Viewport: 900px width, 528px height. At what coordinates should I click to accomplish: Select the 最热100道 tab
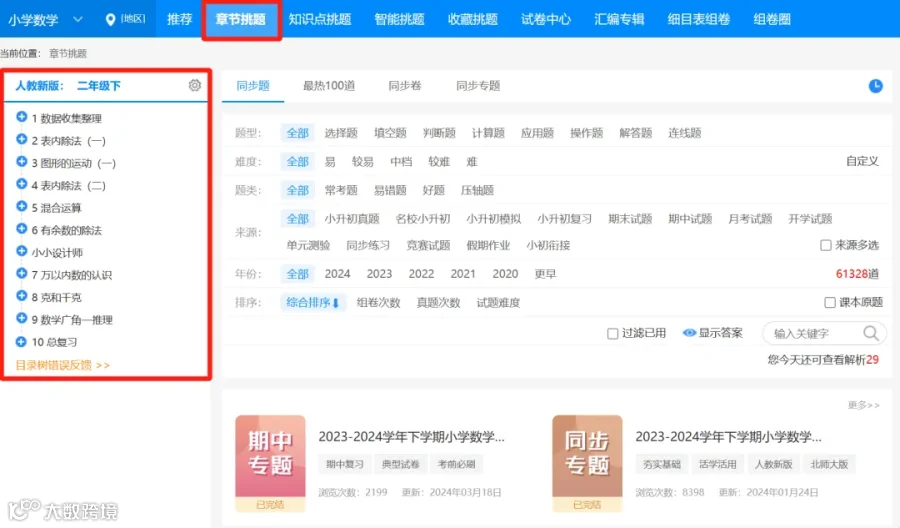329,86
